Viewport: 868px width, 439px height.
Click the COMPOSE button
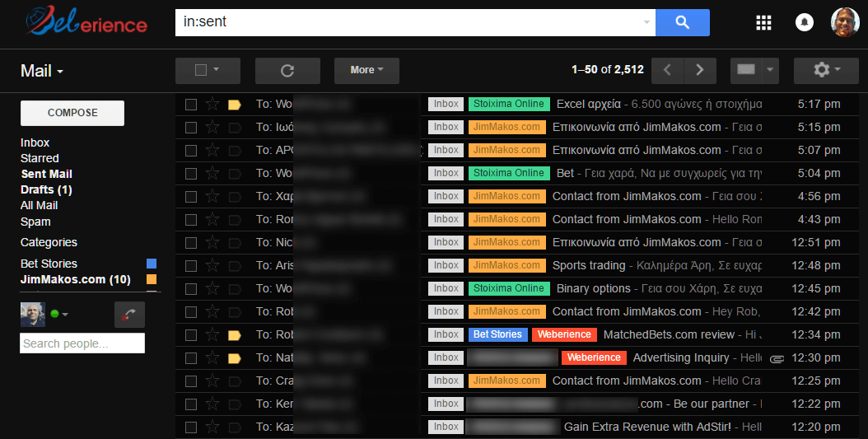[72, 113]
